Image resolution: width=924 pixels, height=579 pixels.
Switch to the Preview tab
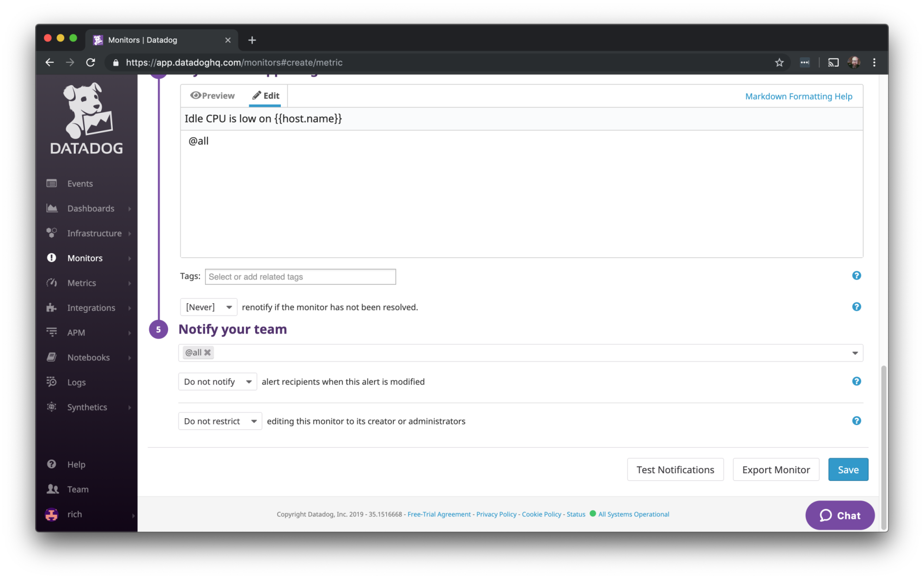213,95
